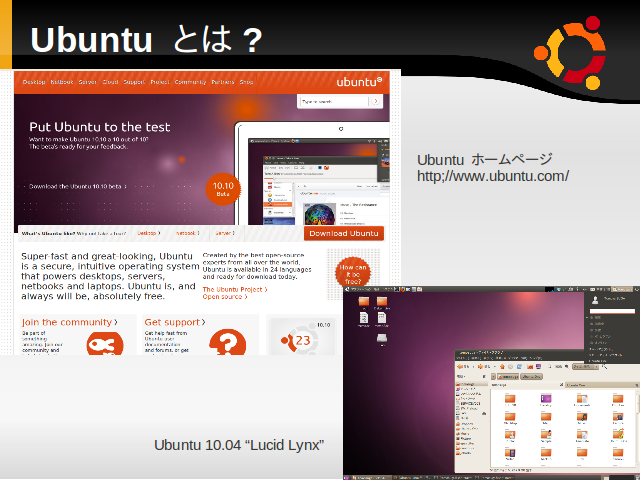Image resolution: width=640 pixels, height=480 pixels.
Task: Open the Videos folder with the film emblem
Action: (510, 452)
